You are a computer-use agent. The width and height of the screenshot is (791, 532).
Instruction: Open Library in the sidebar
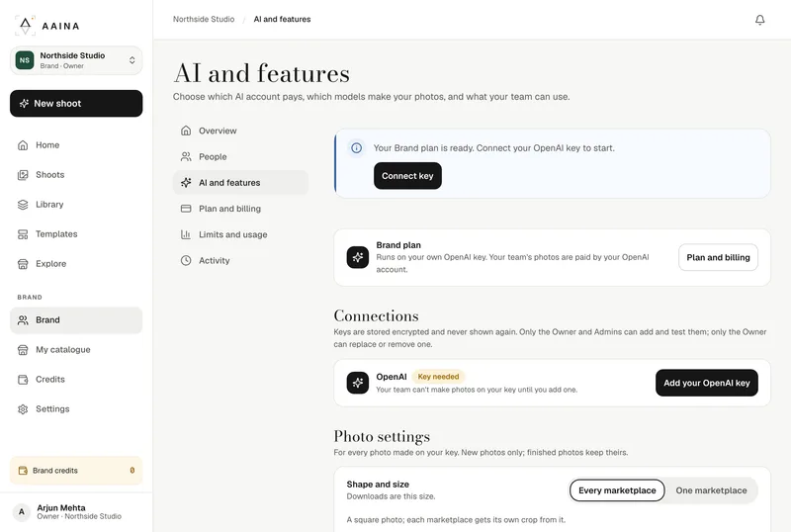click(x=76, y=205)
